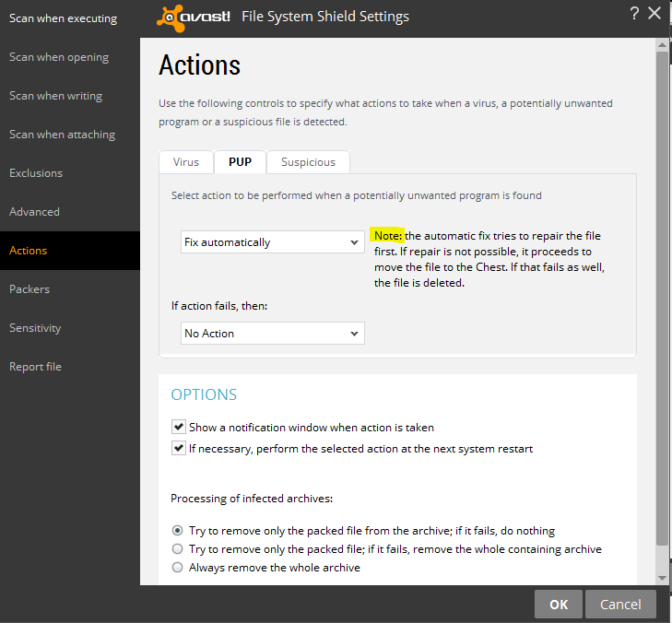The width and height of the screenshot is (672, 623).
Task: Switch to the Suspicious tab
Action: 308,162
